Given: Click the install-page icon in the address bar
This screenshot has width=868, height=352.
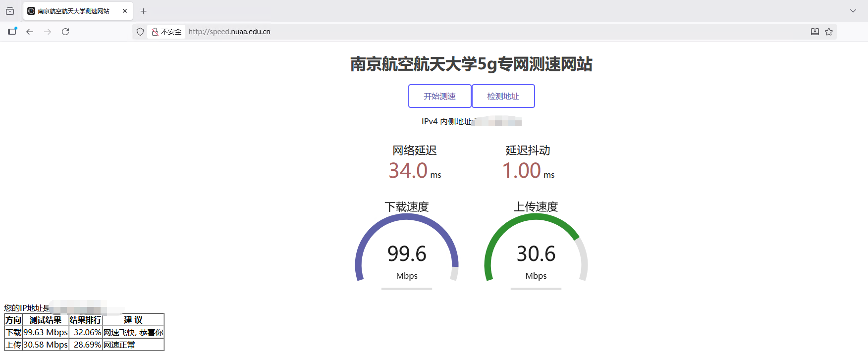Looking at the screenshot, I should pyautogui.click(x=814, y=32).
